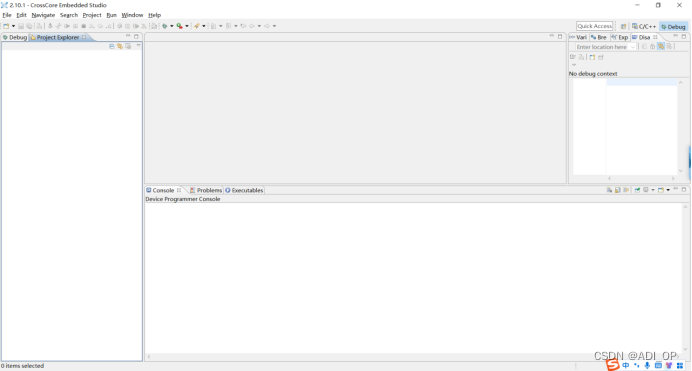Switch to the Expressions tab
The height and width of the screenshot is (371, 692).
[x=620, y=37]
